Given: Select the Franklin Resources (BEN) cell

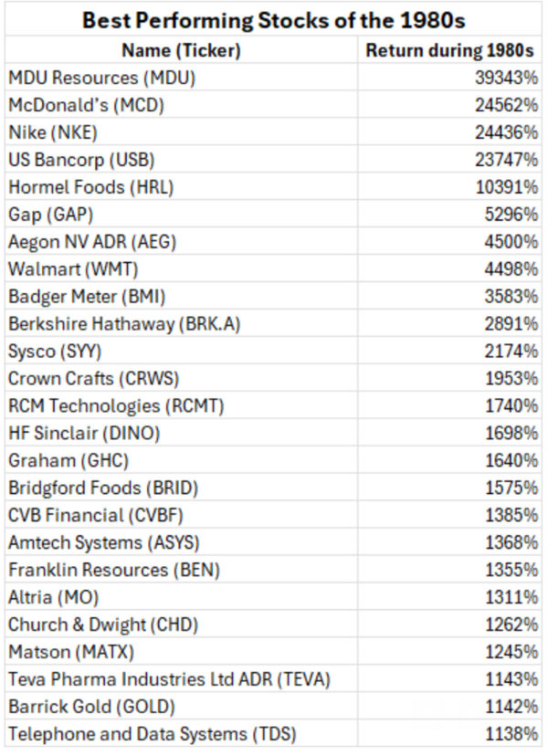Looking at the screenshot, I should point(114,570).
